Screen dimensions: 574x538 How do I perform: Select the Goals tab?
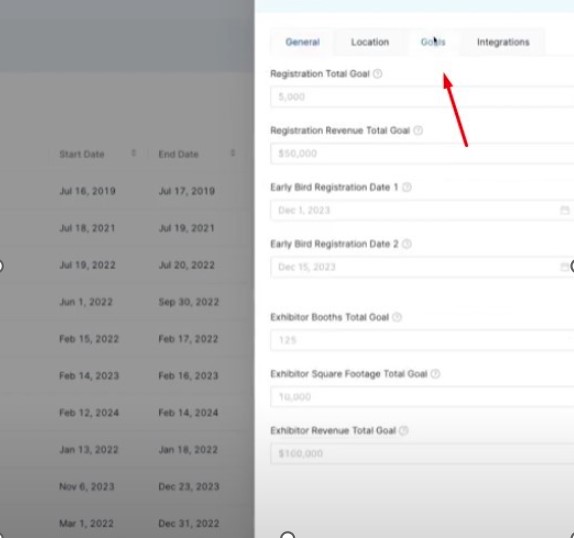433,42
